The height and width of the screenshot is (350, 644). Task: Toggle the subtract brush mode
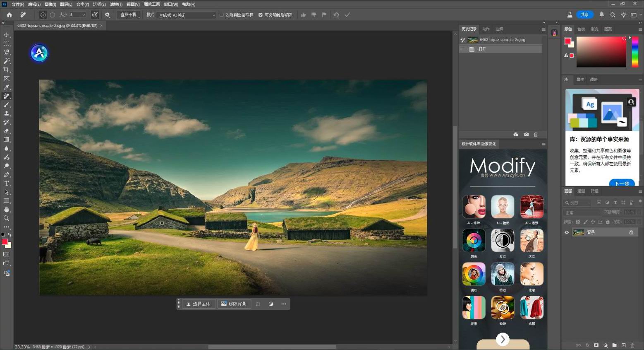(53, 15)
